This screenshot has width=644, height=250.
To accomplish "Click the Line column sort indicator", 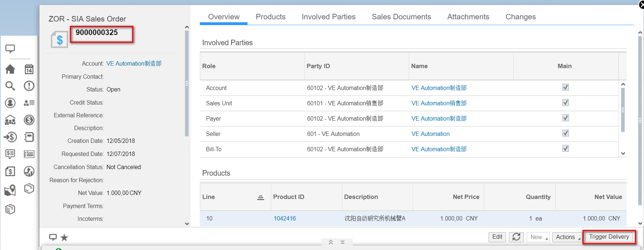I will point(261,198).
